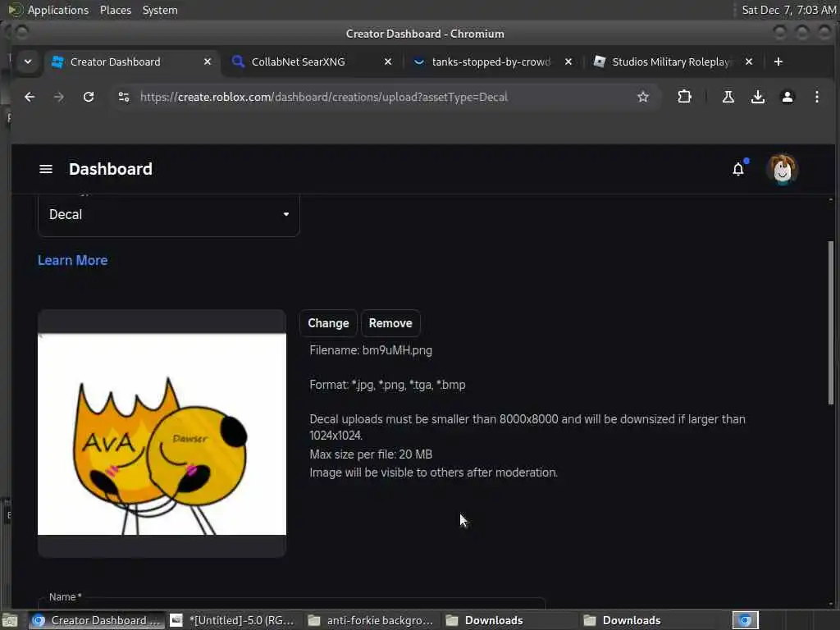Open the Chromium three-dot menu

[816, 97]
